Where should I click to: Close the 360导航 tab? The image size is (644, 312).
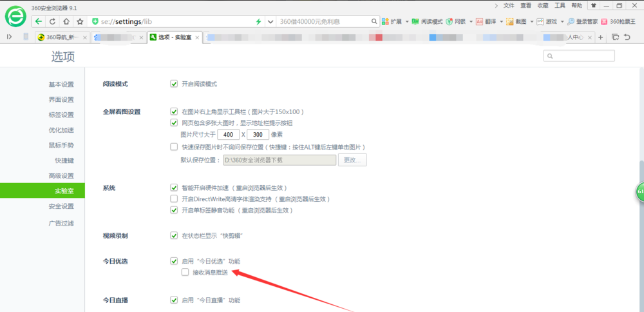tap(85, 37)
